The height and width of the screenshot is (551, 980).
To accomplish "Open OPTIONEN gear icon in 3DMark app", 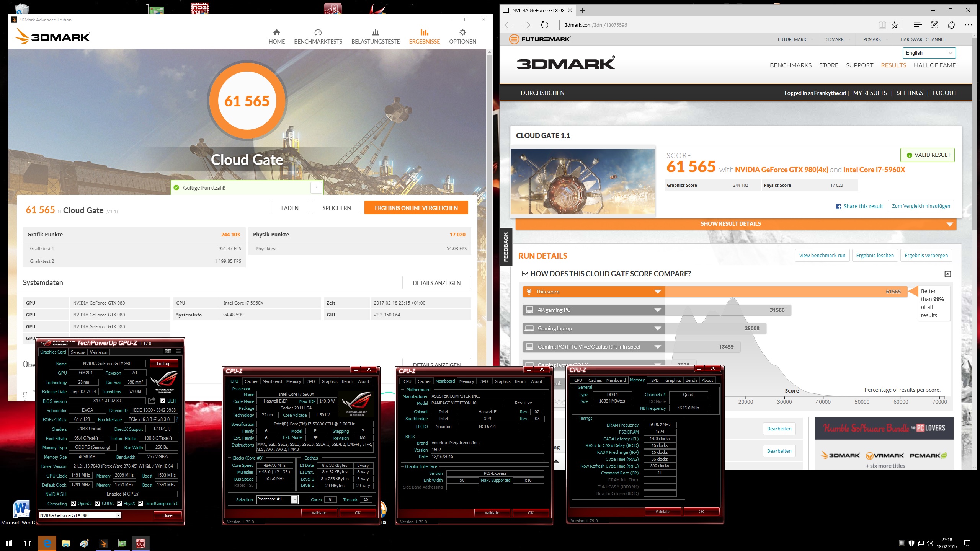I will pyautogui.click(x=462, y=33).
